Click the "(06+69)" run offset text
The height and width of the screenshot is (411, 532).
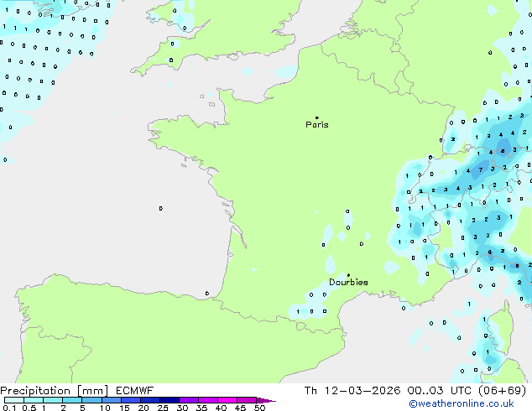(x=502, y=391)
